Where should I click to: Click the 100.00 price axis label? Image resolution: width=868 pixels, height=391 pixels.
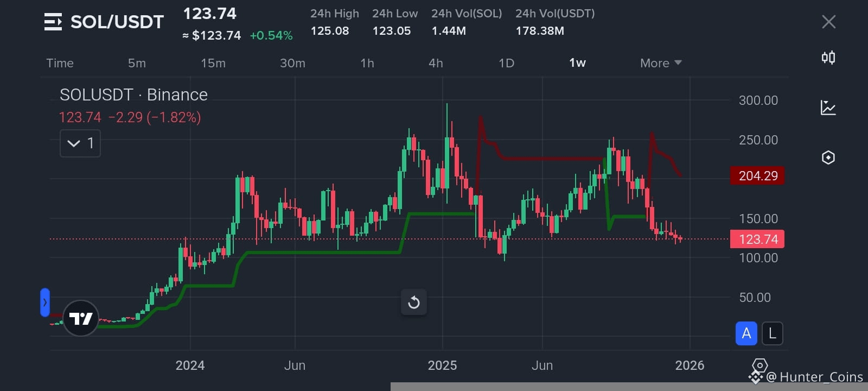tap(758, 258)
